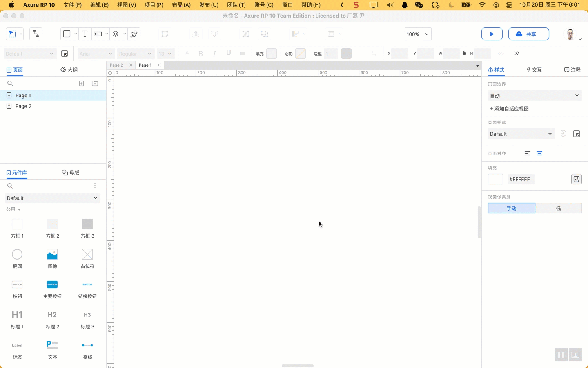Screen dimensions: 588x368
Task: Click the toolbar 填充 fill swatch
Action: pyautogui.click(x=272, y=54)
